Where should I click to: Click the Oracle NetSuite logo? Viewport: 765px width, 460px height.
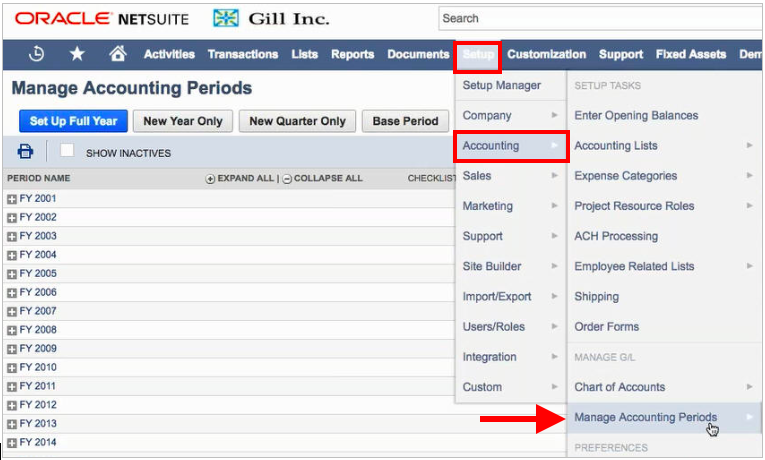click(x=101, y=19)
